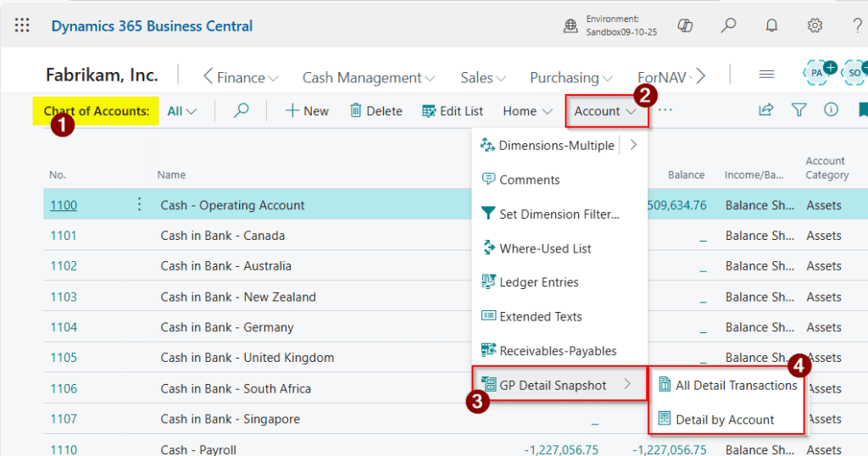This screenshot has width=868, height=456.
Task: Choose Detail by Account
Action: (x=725, y=420)
